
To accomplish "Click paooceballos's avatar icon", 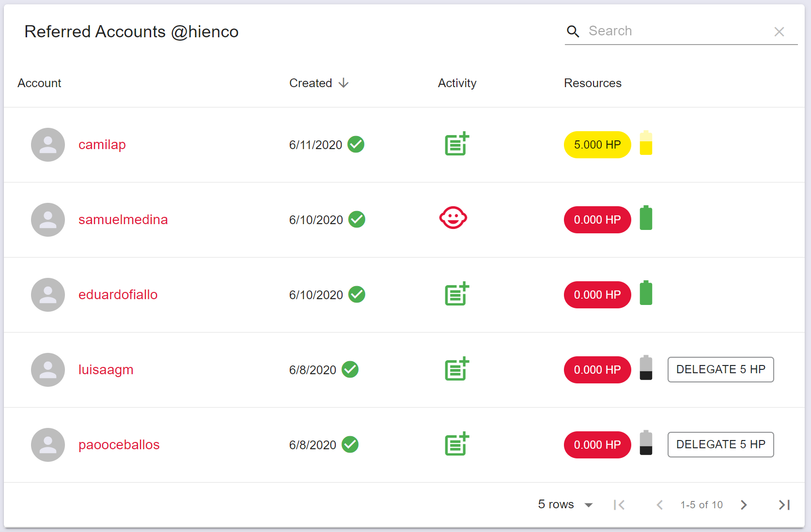I will [x=48, y=445].
